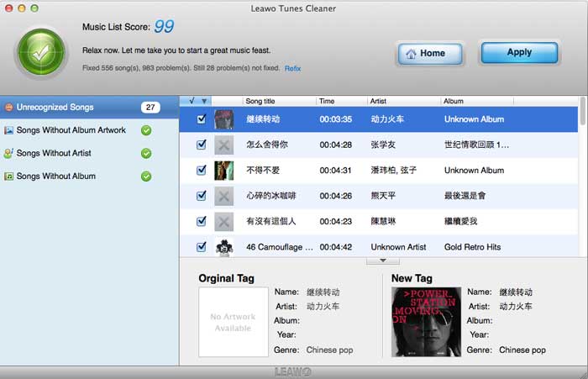Click green check beside Songs Without Album
This screenshot has width=588, height=379.
[x=146, y=176]
